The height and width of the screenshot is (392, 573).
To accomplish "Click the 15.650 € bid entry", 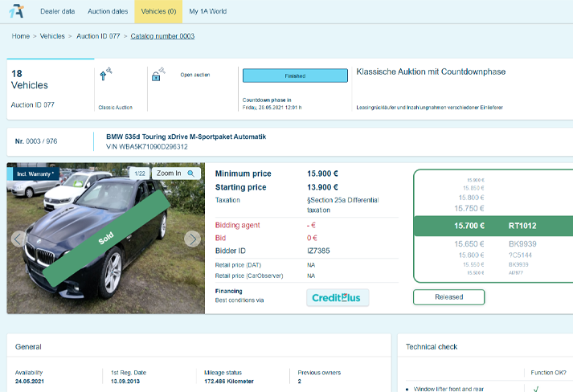I will click(469, 243).
